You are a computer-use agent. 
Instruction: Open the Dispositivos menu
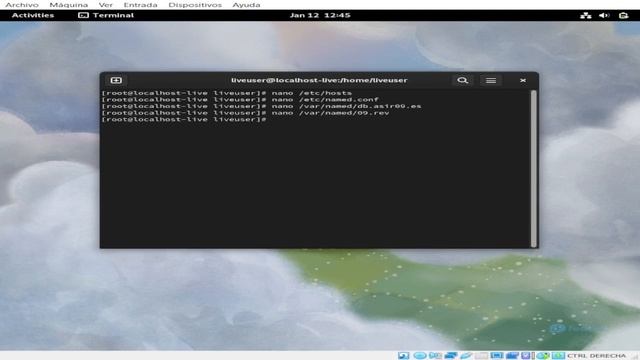coord(195,5)
